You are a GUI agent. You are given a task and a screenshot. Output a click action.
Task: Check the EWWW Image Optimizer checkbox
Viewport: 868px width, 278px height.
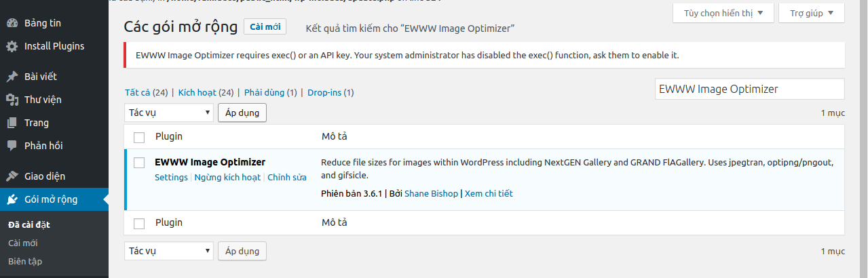(139, 163)
